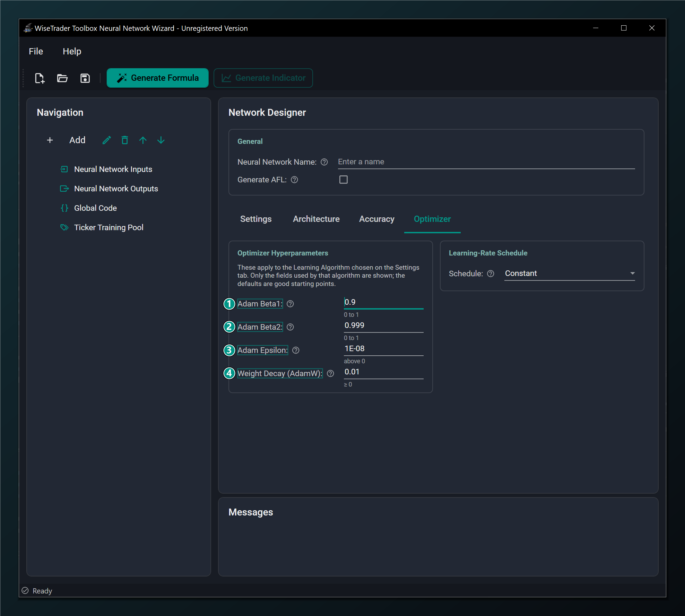Open help for Generate AFL
The width and height of the screenshot is (685, 616).
click(x=294, y=180)
